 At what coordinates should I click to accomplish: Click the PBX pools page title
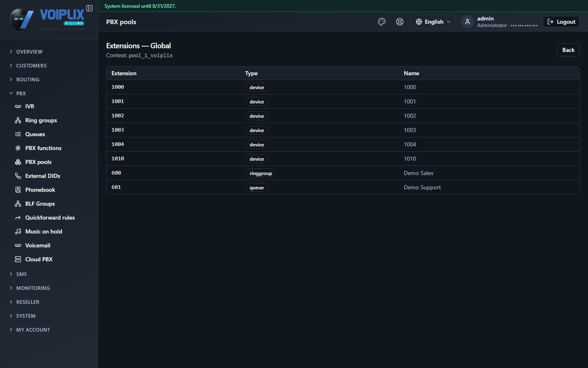(121, 22)
